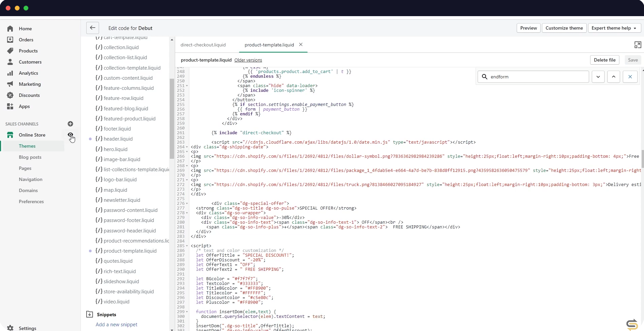Fold code at line 251
This screenshot has width=644, height=331.
pos(187,86)
